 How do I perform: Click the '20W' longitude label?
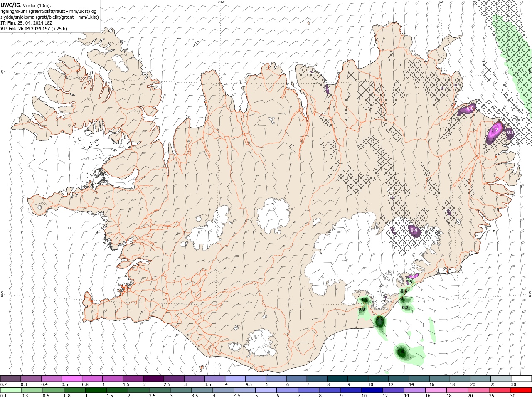click(221, 2)
